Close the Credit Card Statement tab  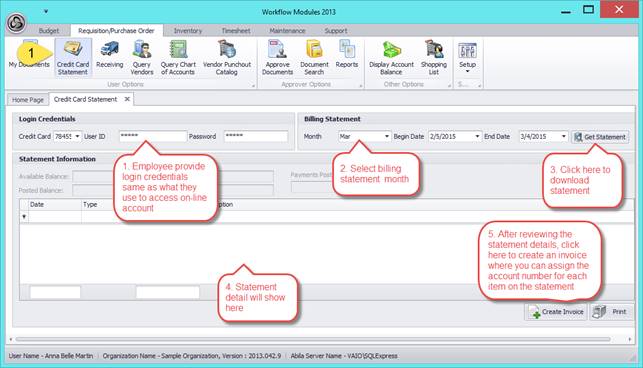(128, 99)
